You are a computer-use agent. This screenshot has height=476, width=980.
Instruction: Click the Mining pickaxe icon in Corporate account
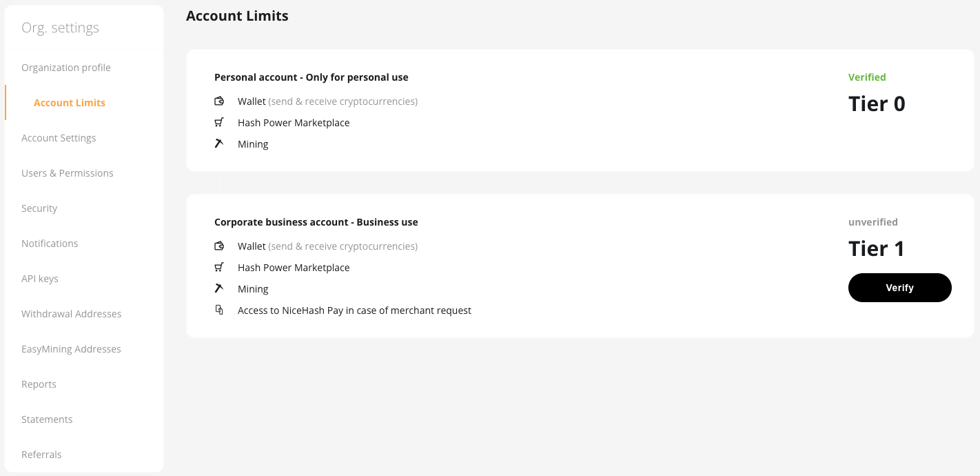pyautogui.click(x=219, y=288)
